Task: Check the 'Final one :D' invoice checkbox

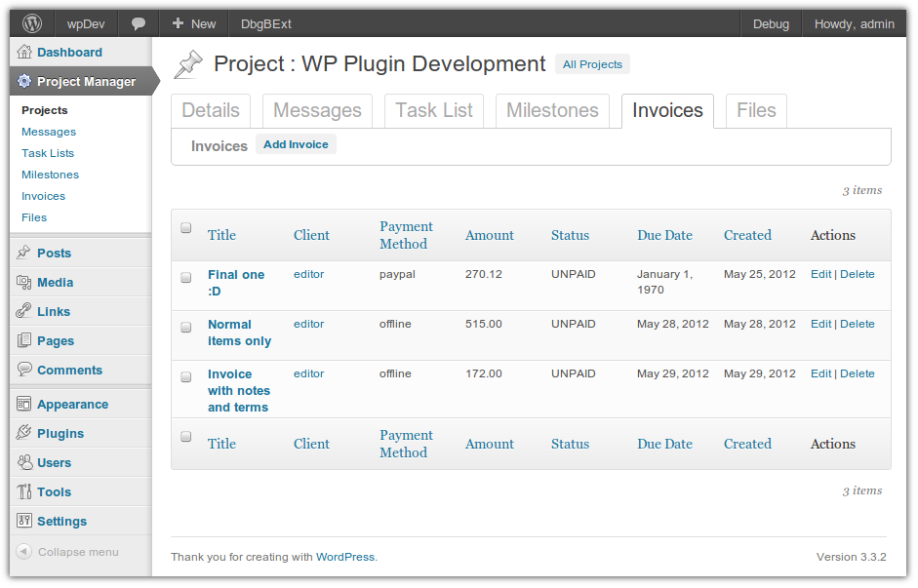Action: (186, 277)
